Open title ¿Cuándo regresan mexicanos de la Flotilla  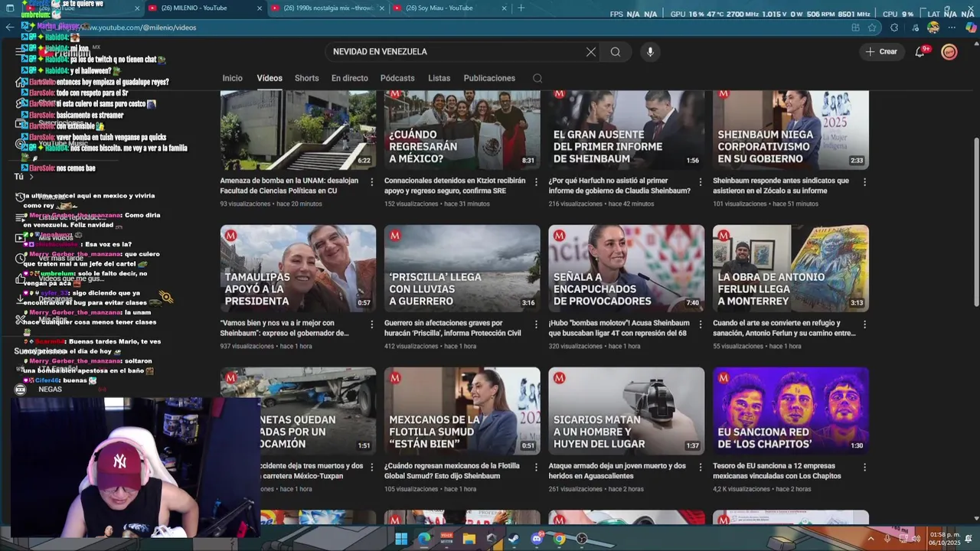tap(452, 471)
